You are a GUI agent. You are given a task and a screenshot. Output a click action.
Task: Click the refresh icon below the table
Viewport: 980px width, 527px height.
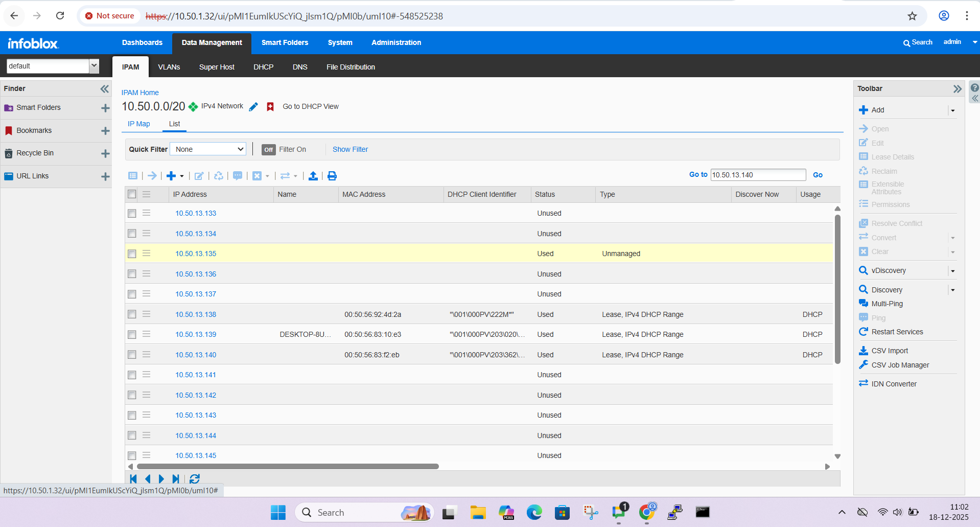coord(195,479)
